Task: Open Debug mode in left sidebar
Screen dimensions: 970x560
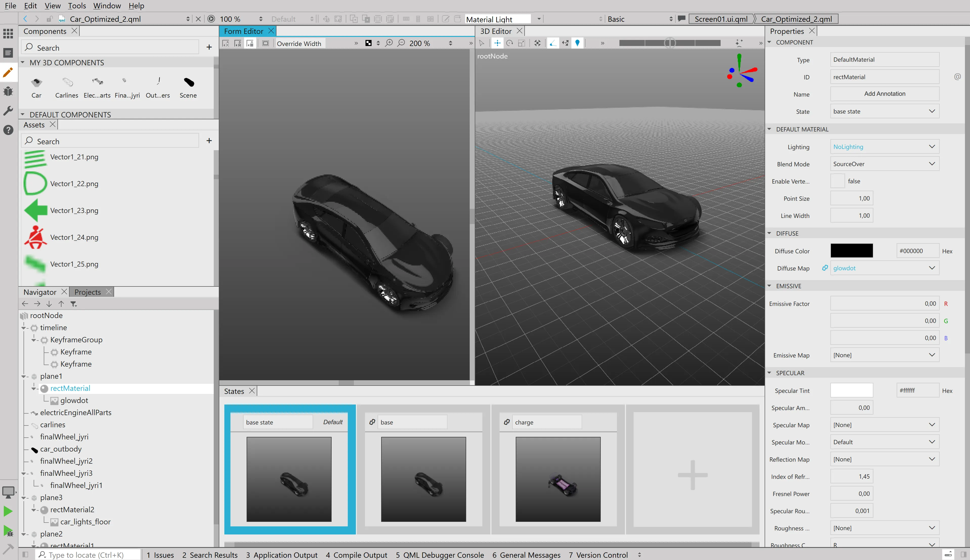Action: (x=8, y=92)
